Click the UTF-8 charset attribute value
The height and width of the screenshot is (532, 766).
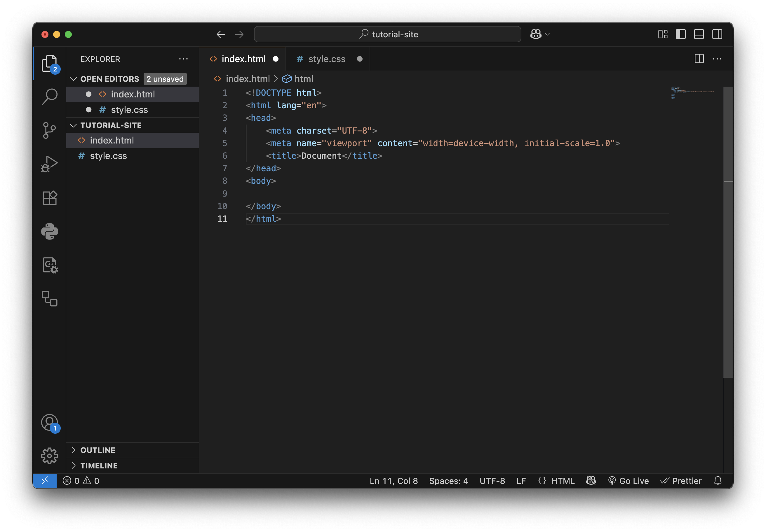coord(354,131)
